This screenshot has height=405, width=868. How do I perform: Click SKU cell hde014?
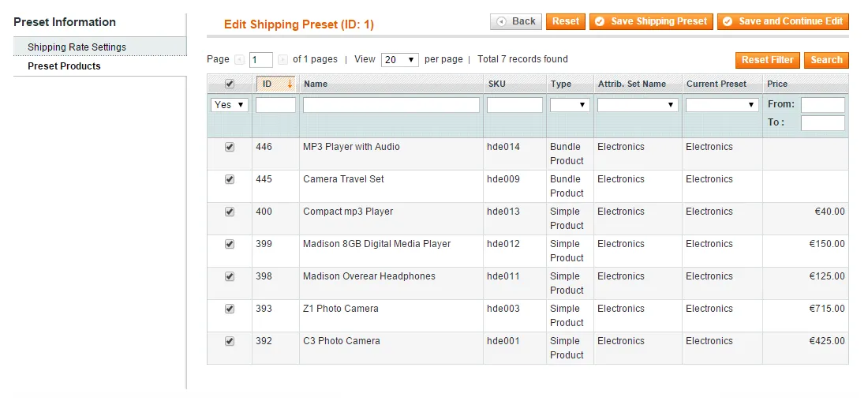(503, 147)
